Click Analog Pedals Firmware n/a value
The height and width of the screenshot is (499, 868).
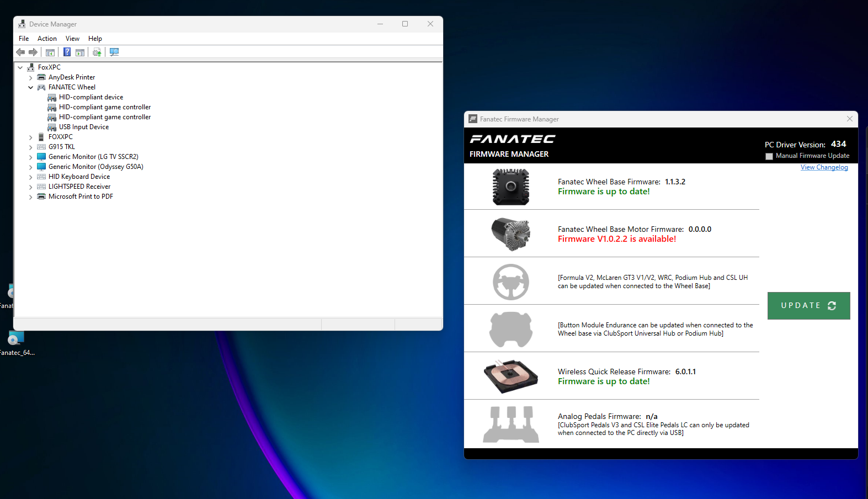tap(652, 416)
